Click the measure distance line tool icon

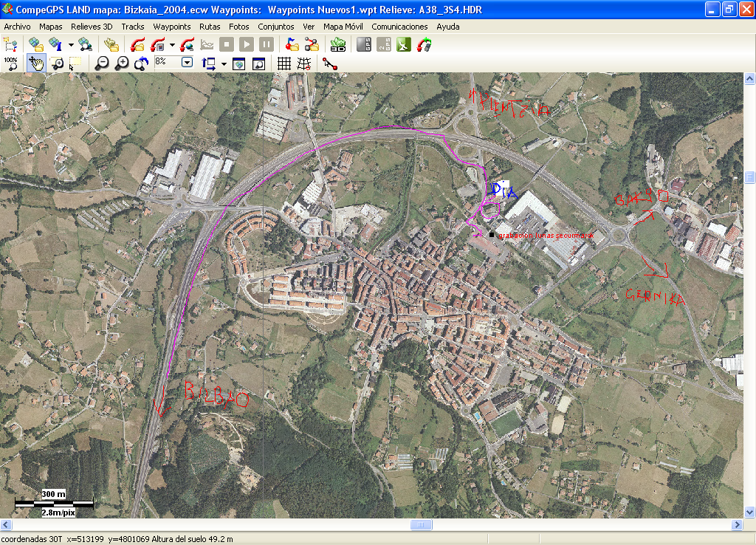click(x=329, y=64)
